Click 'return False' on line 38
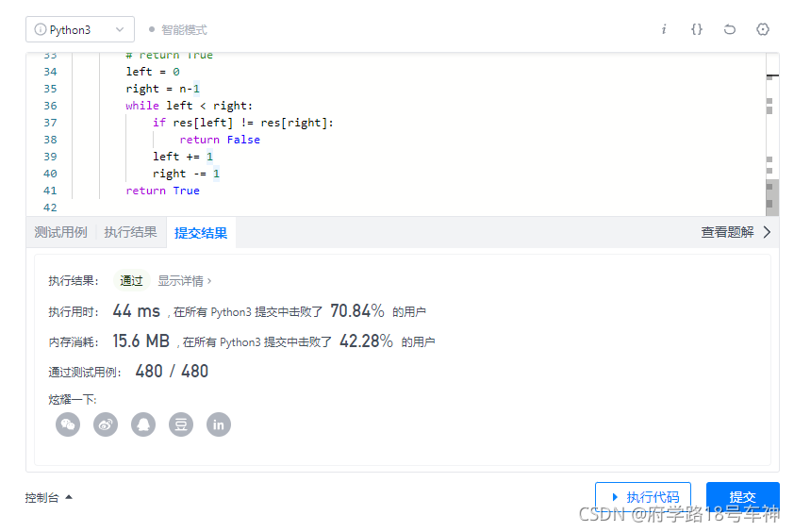 (x=220, y=140)
